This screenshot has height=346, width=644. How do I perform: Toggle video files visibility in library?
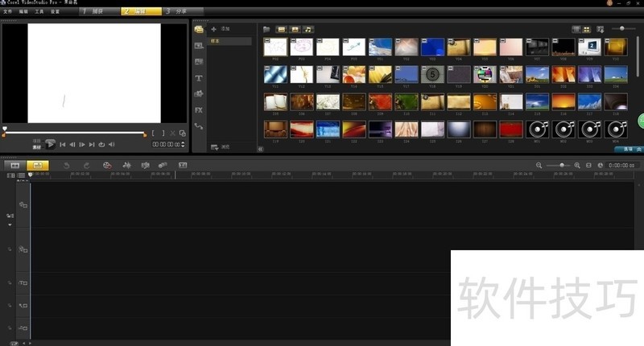pos(281,30)
